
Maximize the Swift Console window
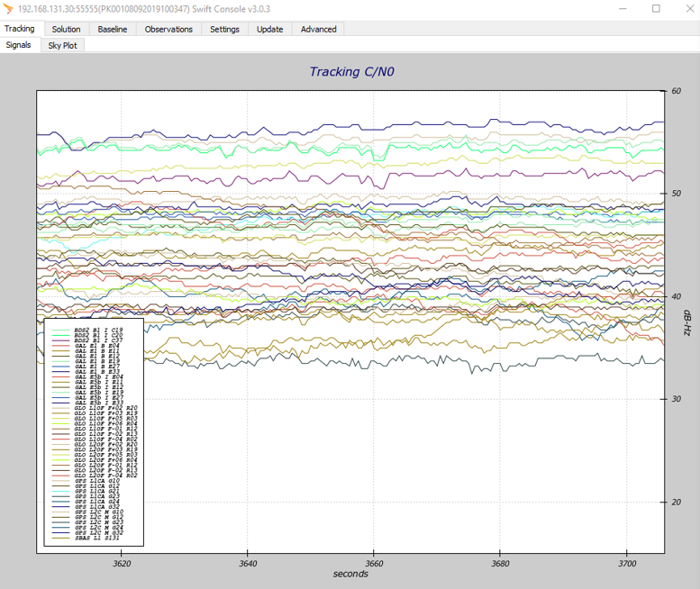[656, 8]
